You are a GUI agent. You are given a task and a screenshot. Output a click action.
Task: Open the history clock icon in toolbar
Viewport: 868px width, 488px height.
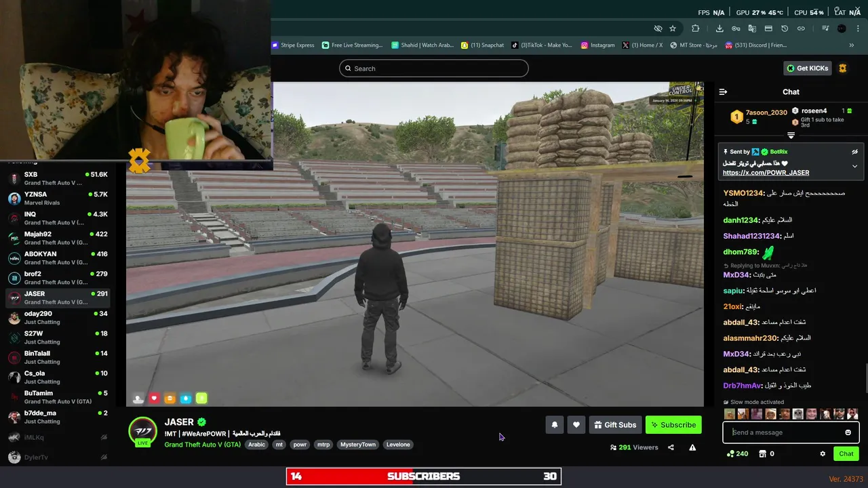click(785, 28)
